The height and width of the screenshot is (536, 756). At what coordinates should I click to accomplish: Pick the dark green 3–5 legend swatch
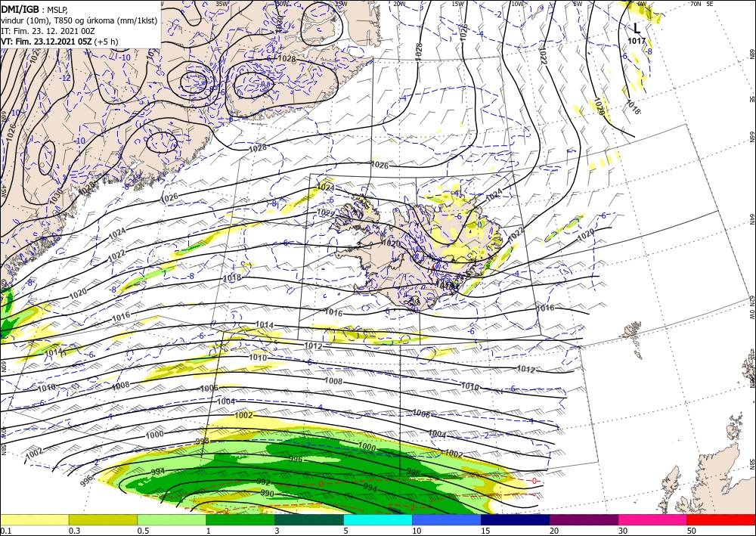point(309,519)
